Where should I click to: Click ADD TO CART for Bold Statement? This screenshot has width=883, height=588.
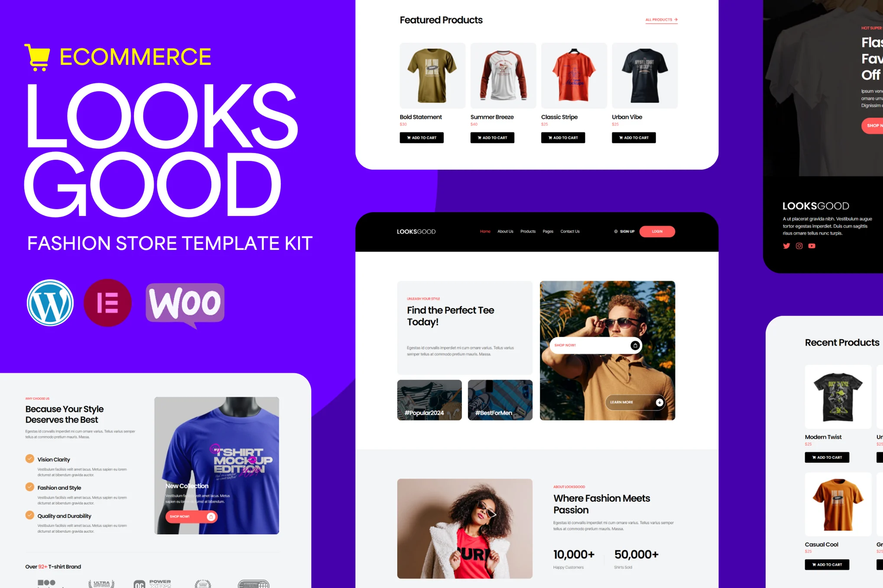[422, 136]
